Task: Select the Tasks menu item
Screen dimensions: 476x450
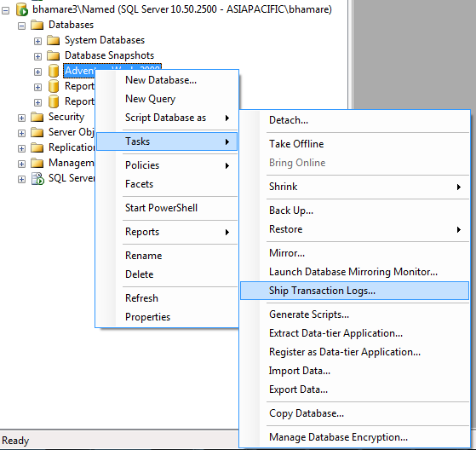Action: coord(167,141)
